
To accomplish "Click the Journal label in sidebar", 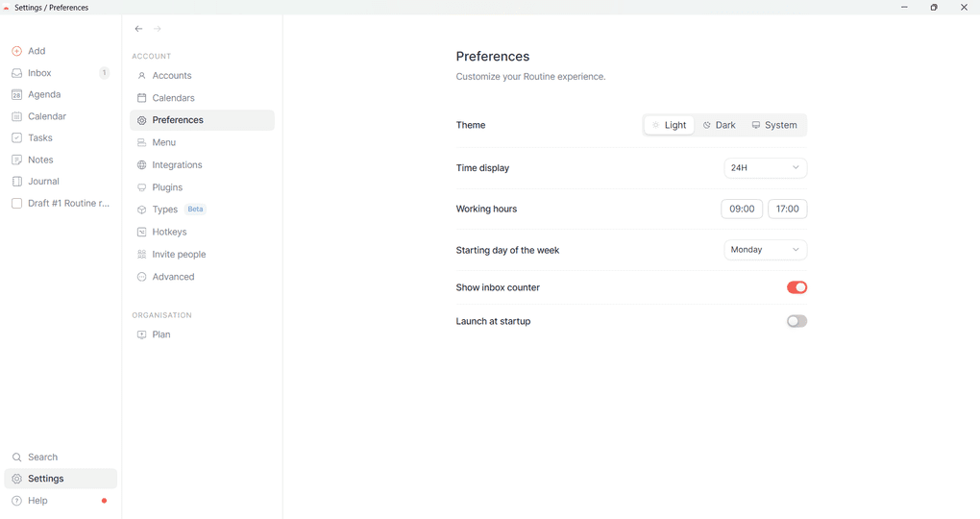I will tap(44, 182).
